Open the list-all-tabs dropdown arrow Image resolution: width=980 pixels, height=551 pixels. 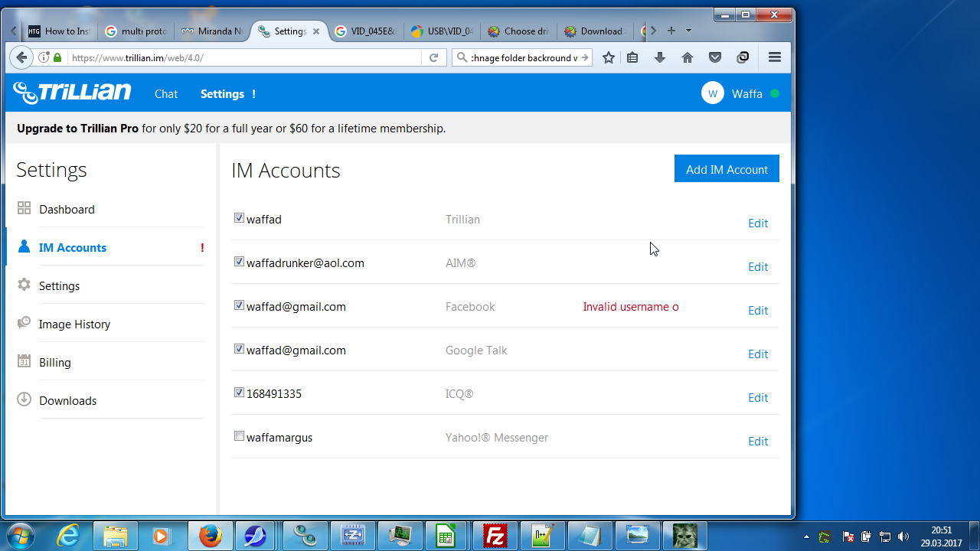click(x=688, y=31)
